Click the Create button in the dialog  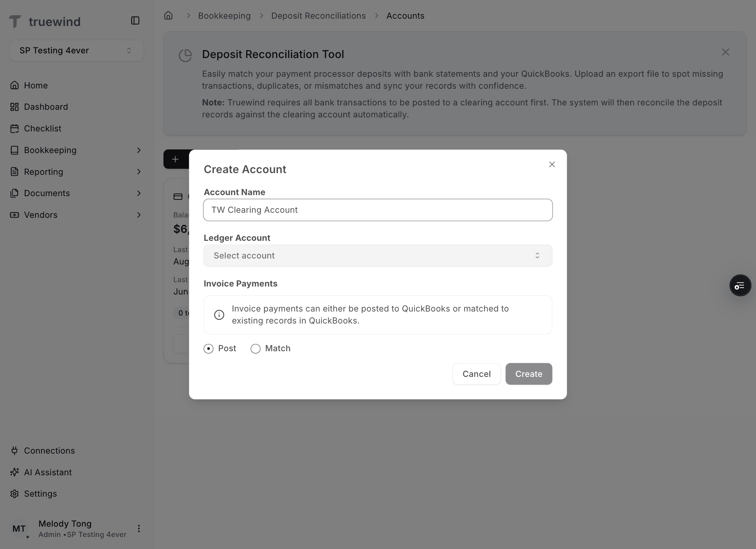(x=528, y=374)
